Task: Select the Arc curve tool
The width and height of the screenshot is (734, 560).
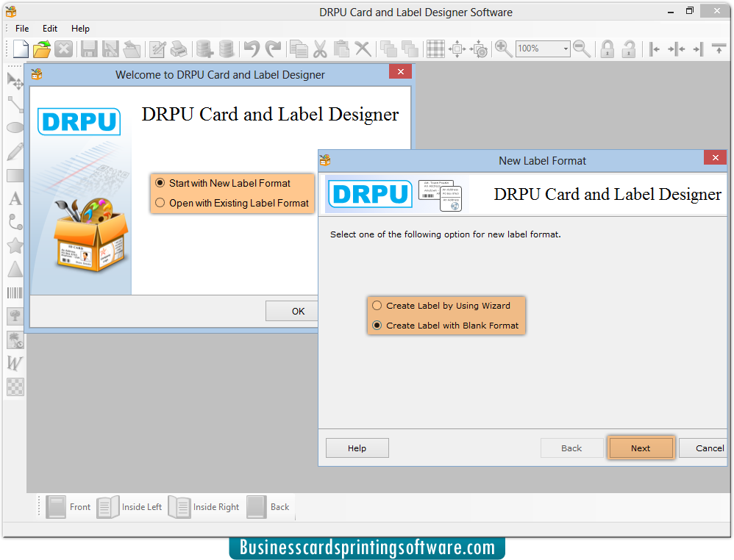Action: (x=15, y=222)
